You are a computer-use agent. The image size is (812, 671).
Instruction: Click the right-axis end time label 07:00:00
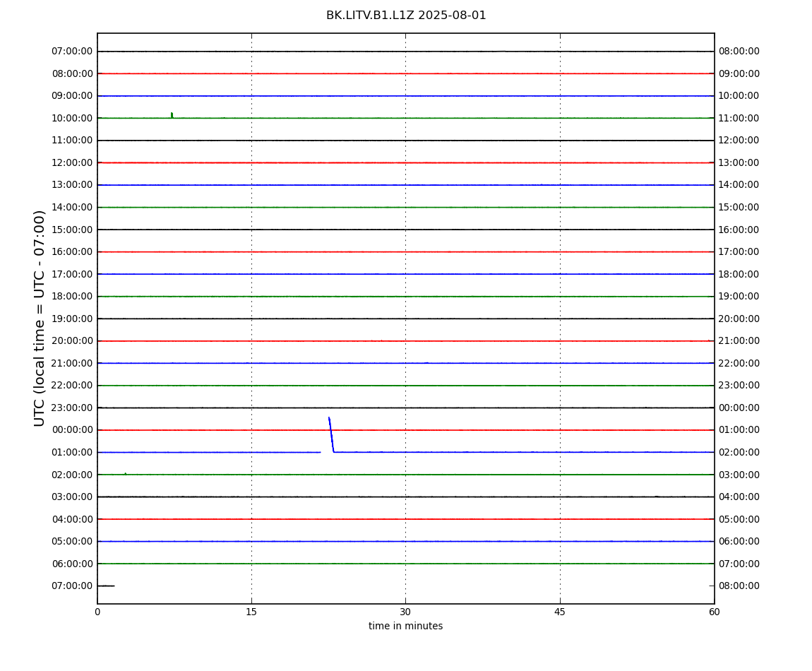[x=739, y=564]
